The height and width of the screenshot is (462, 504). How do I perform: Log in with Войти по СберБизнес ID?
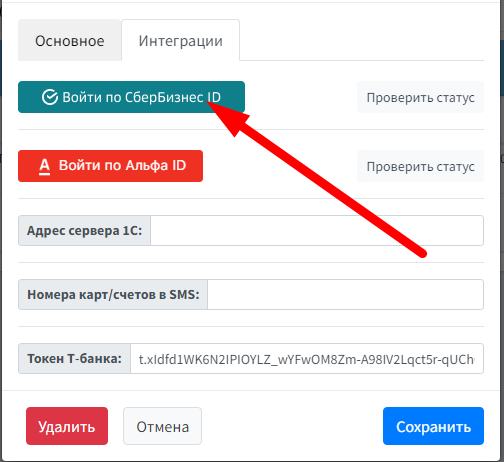(131, 97)
